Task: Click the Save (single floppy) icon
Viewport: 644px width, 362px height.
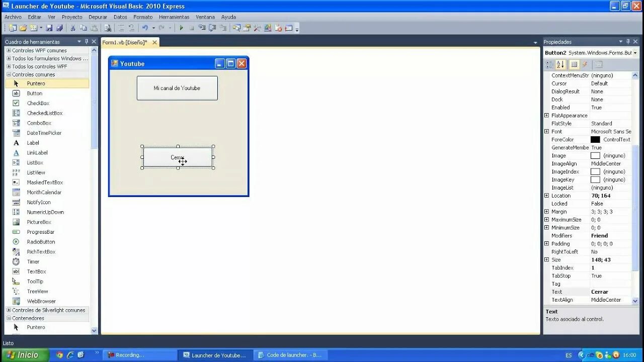Action: coord(49,28)
